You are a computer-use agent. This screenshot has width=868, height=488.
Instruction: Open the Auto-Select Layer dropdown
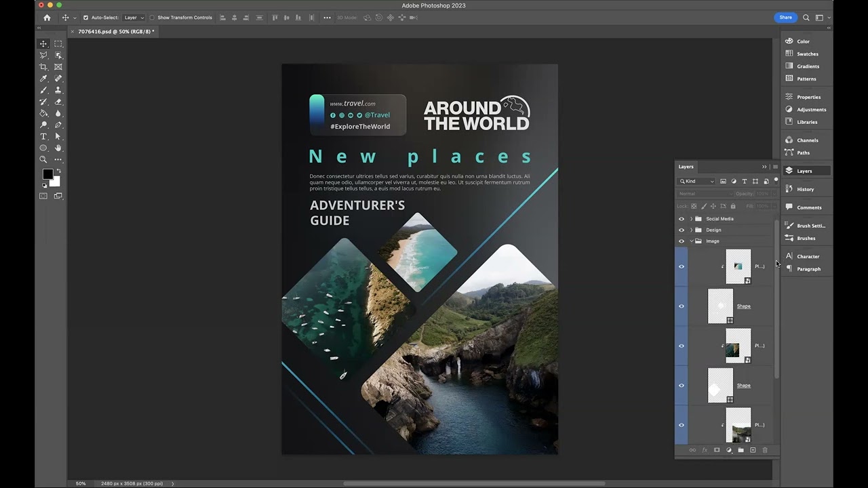pyautogui.click(x=134, y=18)
